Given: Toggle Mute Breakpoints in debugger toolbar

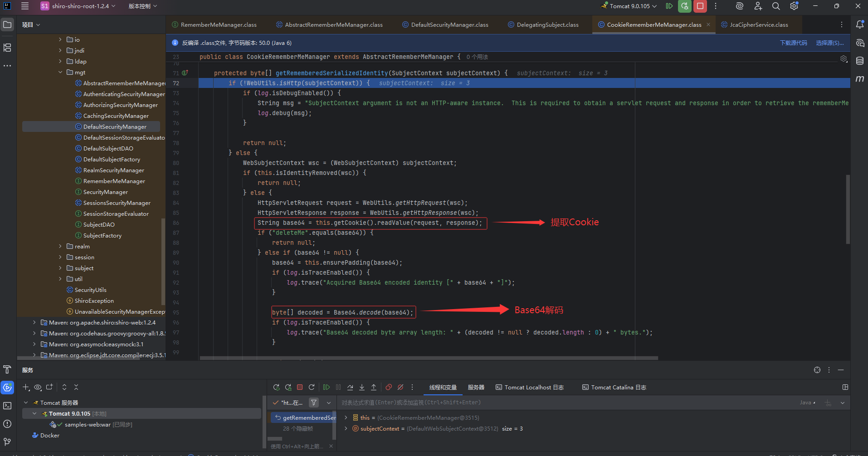Looking at the screenshot, I should (x=400, y=387).
